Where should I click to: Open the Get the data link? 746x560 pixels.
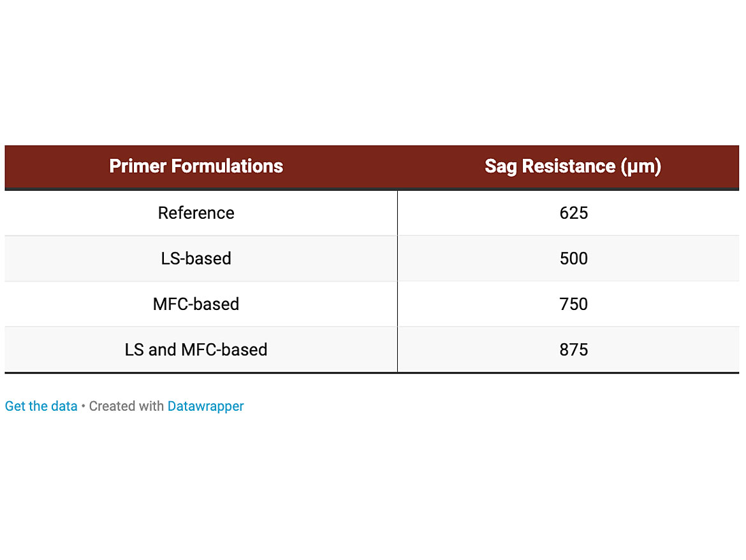tap(41, 406)
